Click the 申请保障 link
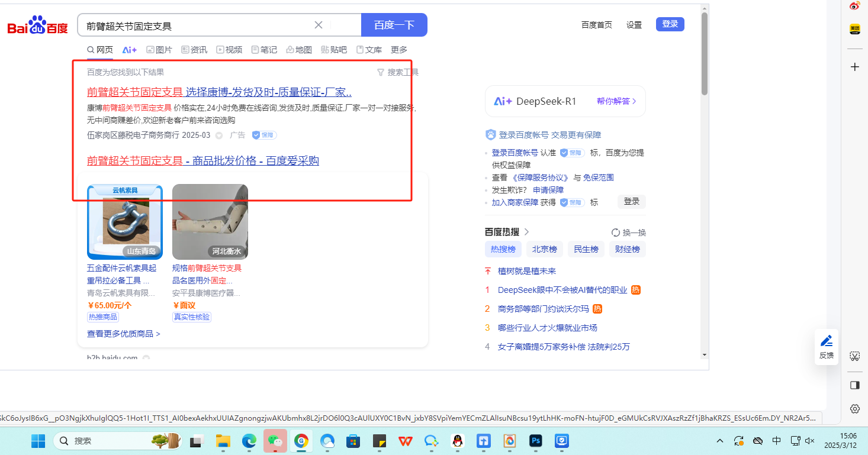The image size is (868, 455). (x=548, y=190)
